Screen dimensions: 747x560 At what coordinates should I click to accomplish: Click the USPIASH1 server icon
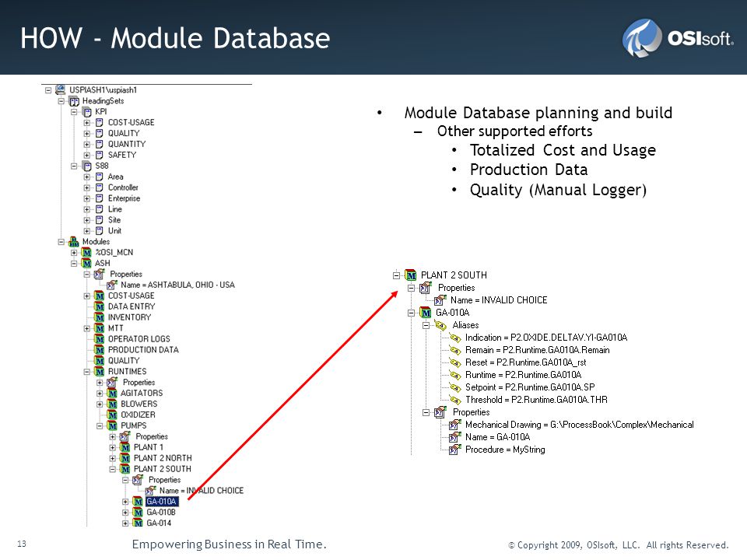coord(61,89)
